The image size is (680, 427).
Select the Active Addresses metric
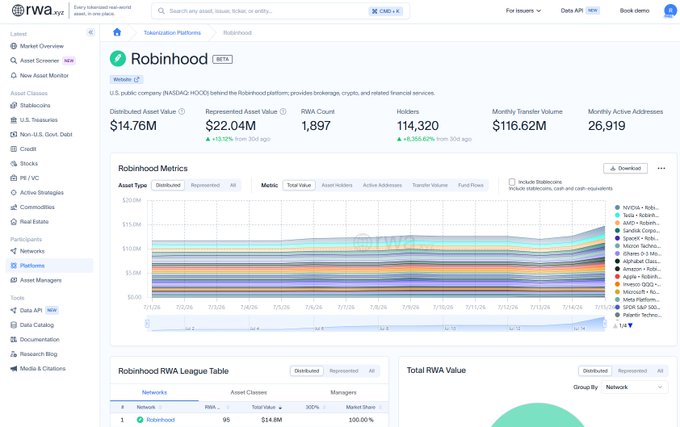[382, 185]
